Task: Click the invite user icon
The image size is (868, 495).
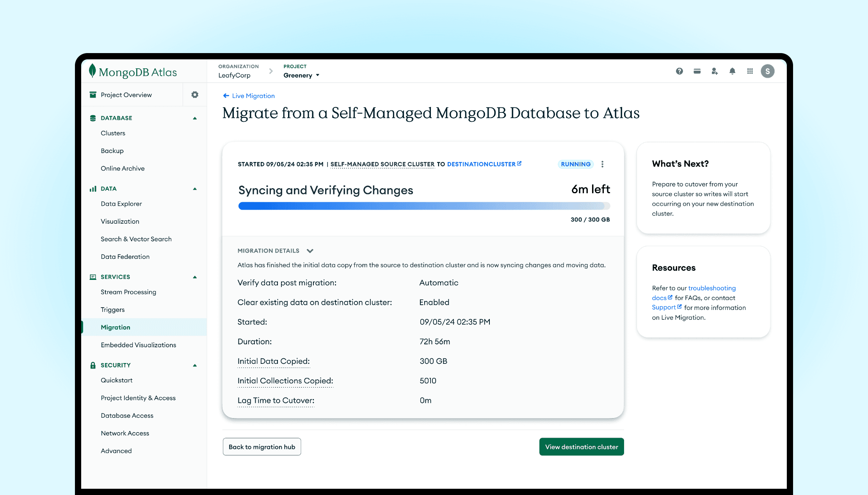Action: pyautogui.click(x=715, y=71)
